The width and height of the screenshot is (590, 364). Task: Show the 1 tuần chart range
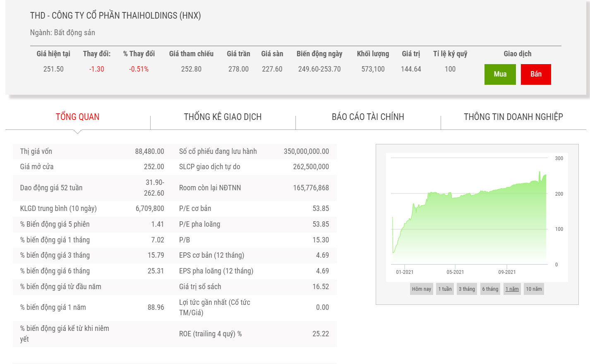445,289
